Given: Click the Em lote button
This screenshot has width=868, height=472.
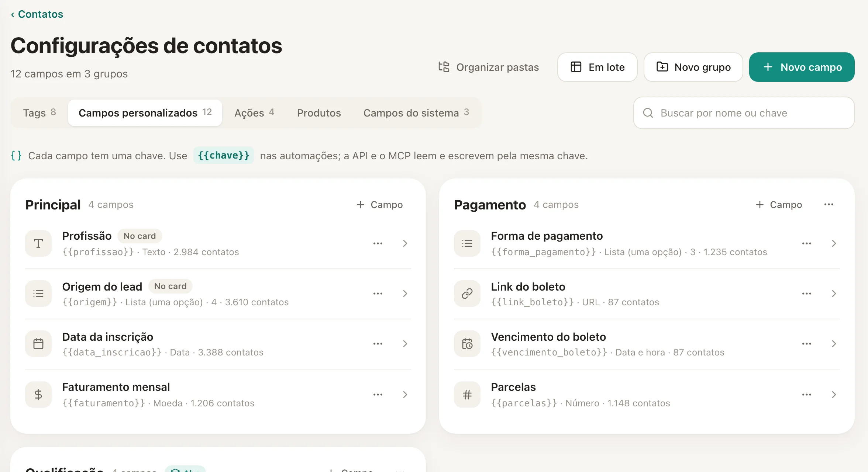Looking at the screenshot, I should [597, 67].
